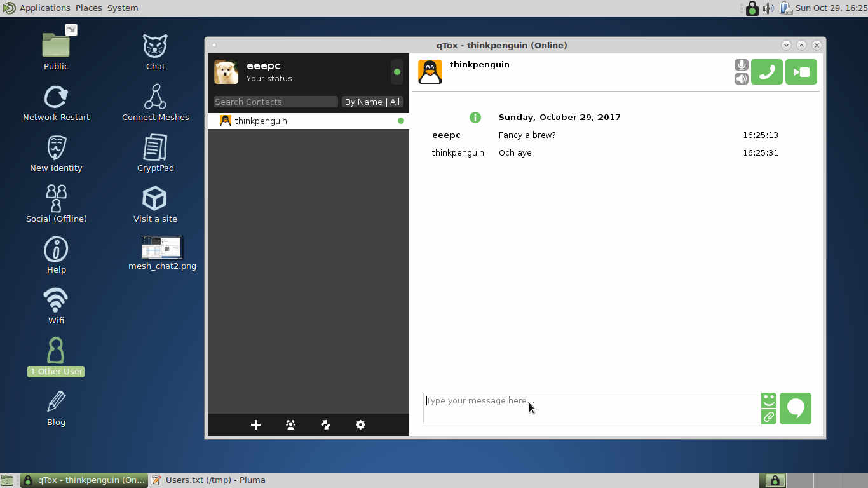Click the thinkpenguin penguin avatar in chat header
The image size is (868, 488).
coord(430,72)
